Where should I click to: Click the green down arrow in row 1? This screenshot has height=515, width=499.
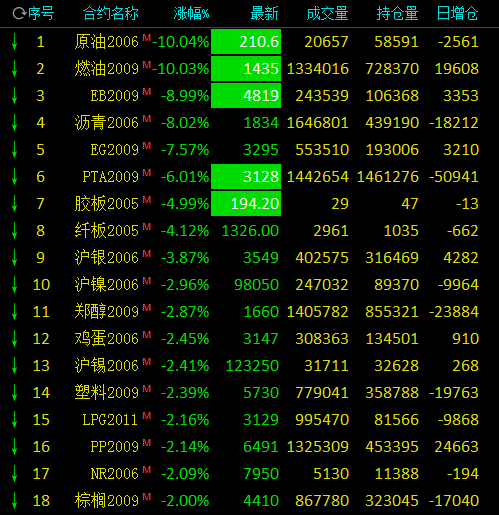14,42
